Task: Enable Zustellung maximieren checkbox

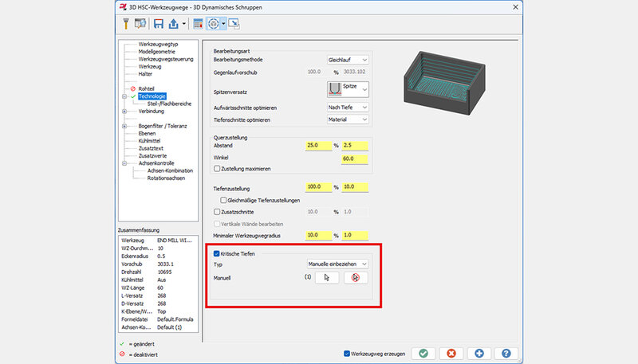Action: click(218, 169)
